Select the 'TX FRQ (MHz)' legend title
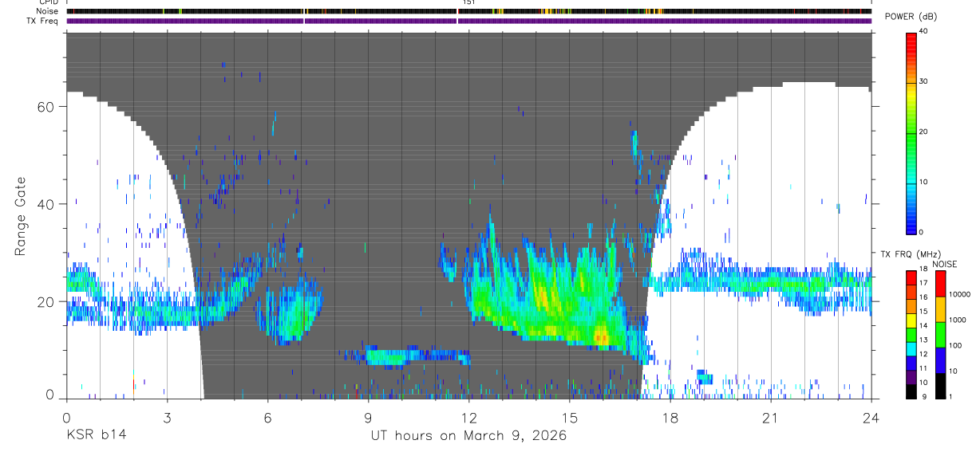Screen dimensions: 980x452 click(x=913, y=254)
